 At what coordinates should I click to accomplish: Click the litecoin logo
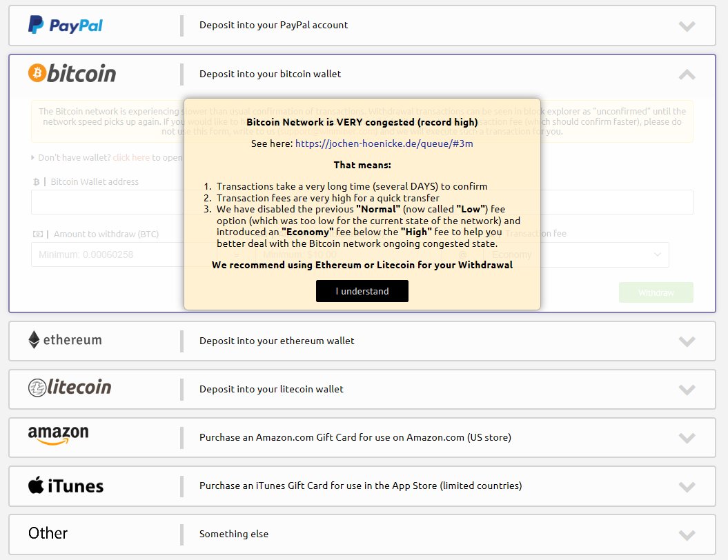click(70, 388)
